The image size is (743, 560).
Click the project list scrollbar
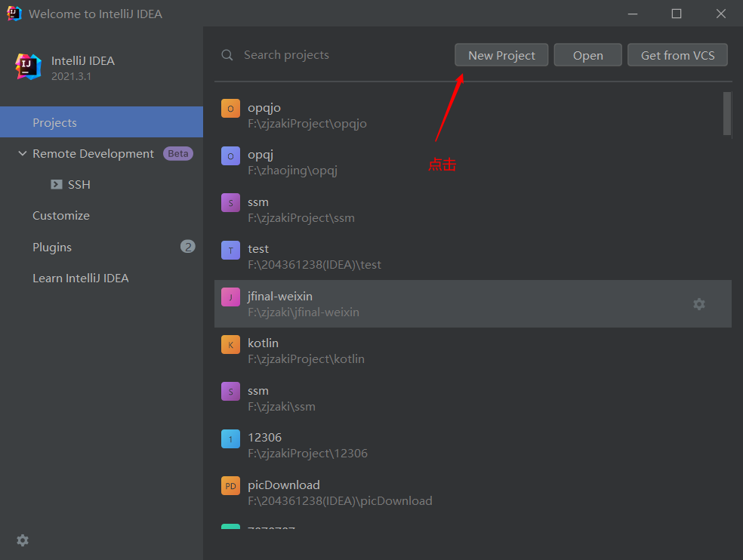[727, 114]
